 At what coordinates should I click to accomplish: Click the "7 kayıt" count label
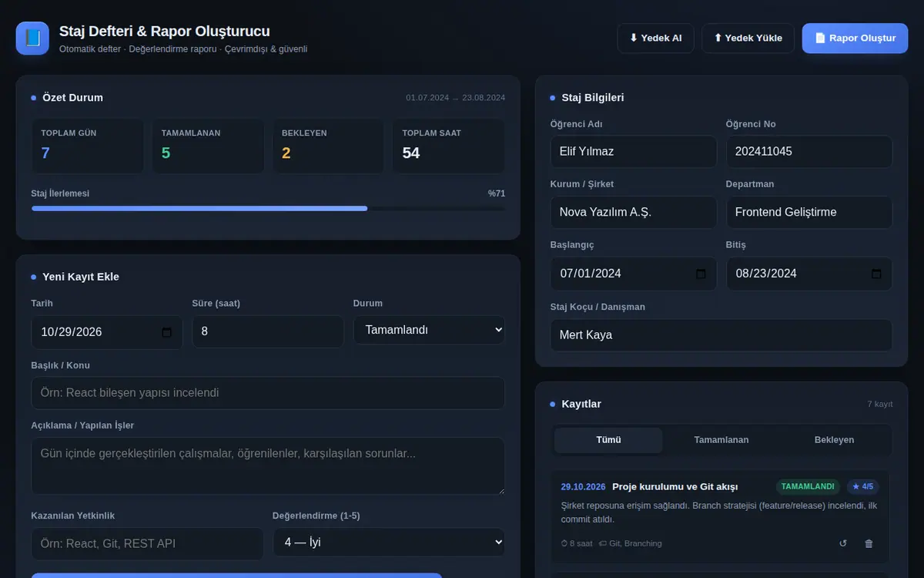880,404
